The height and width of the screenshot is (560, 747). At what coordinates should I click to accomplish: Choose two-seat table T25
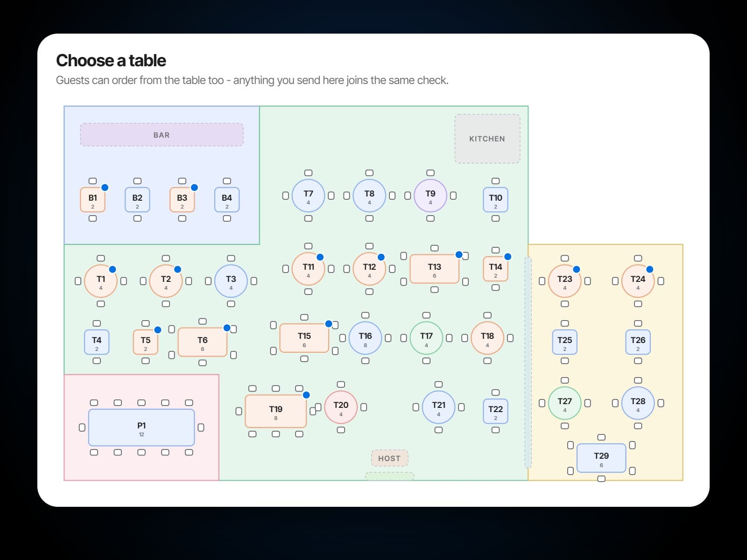564,342
